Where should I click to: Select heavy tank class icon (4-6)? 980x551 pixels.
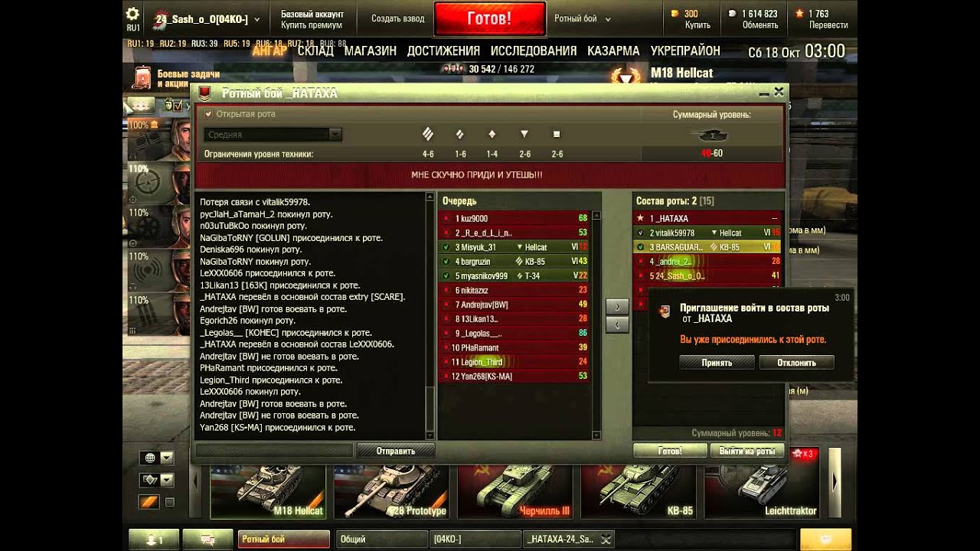(x=428, y=134)
